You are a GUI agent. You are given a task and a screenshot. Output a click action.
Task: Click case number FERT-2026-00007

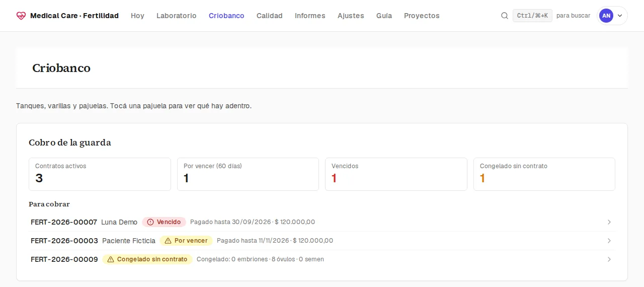pos(64,222)
